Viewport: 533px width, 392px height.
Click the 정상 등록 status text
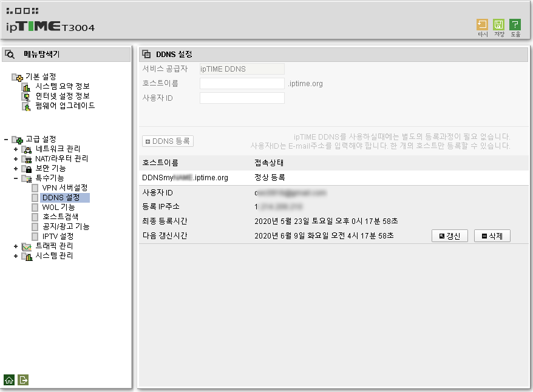270,178
